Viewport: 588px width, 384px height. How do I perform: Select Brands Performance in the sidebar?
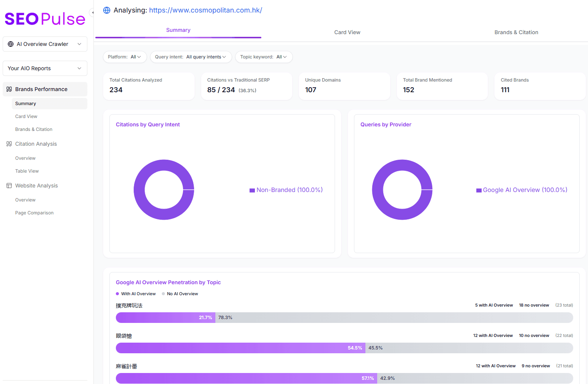(x=45, y=89)
